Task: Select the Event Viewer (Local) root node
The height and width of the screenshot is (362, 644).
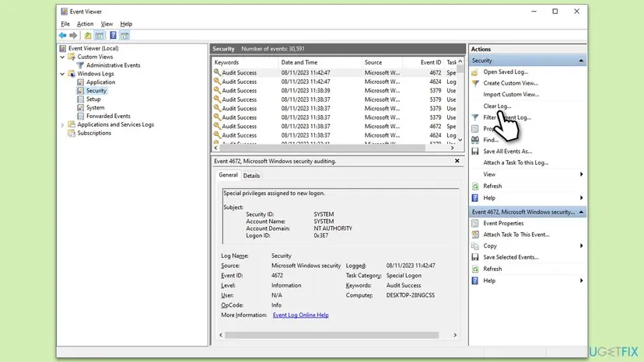Action: pyautogui.click(x=93, y=48)
